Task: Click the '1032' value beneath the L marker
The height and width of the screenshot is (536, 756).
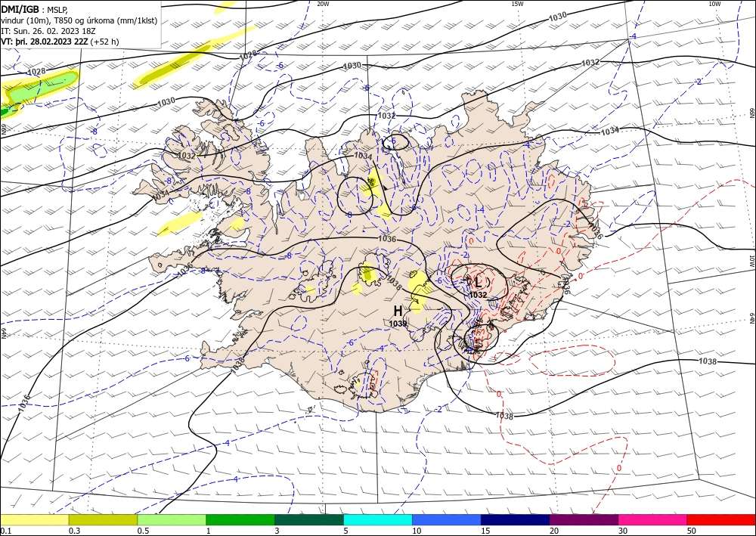Action: (x=478, y=295)
